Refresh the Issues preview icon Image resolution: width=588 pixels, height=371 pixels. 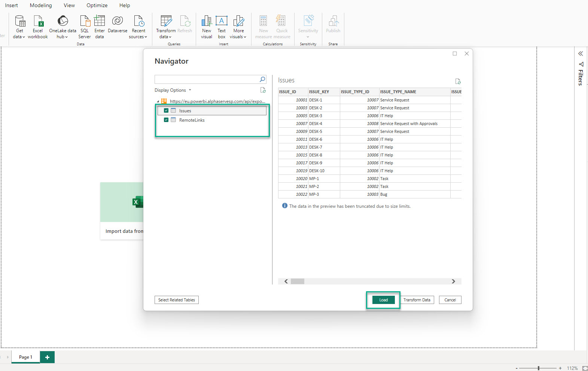point(458,81)
